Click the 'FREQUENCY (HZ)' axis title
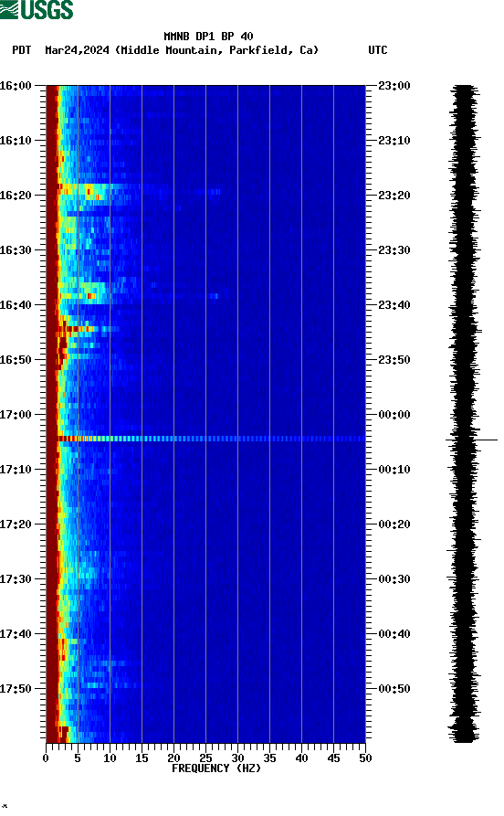 (216, 768)
